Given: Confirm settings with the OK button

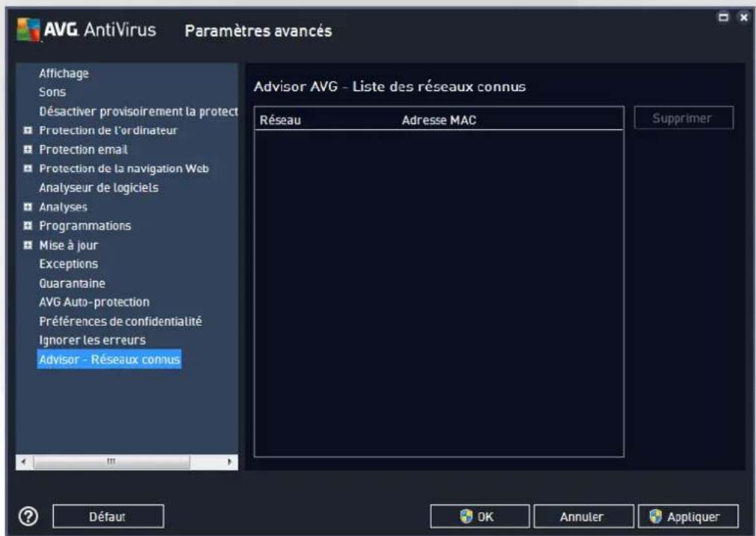Looking at the screenshot, I should (480, 517).
